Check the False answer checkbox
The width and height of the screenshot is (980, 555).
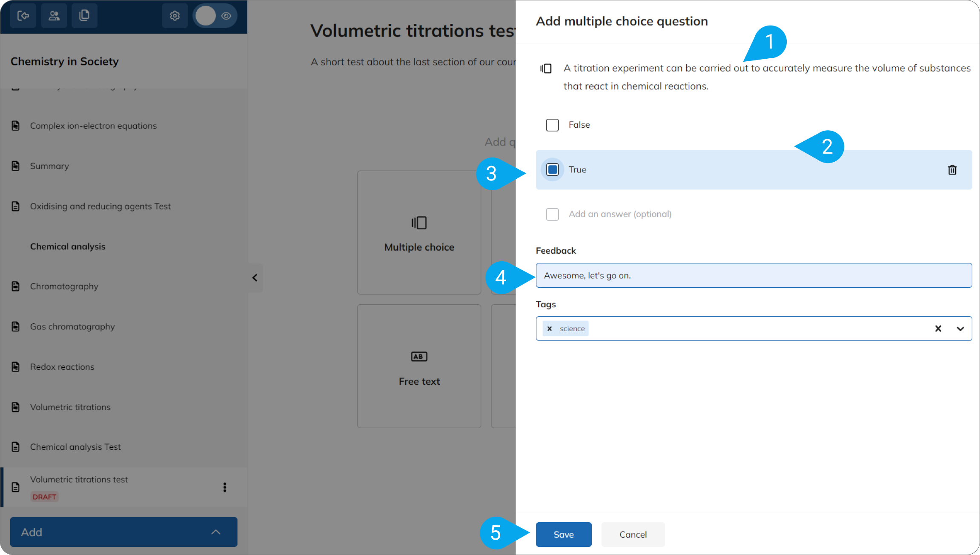tap(553, 125)
